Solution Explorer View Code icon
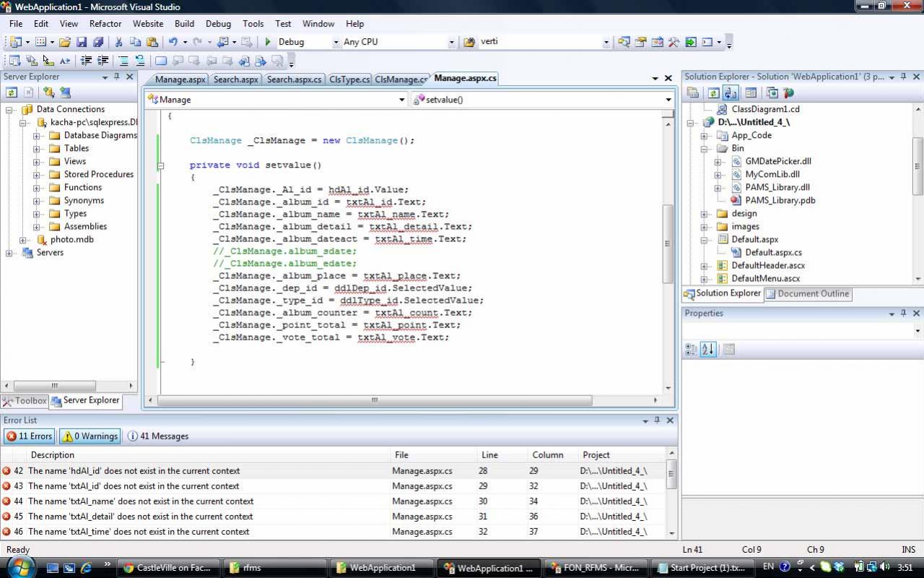Image resolution: width=924 pixels, height=578 pixels. point(751,92)
